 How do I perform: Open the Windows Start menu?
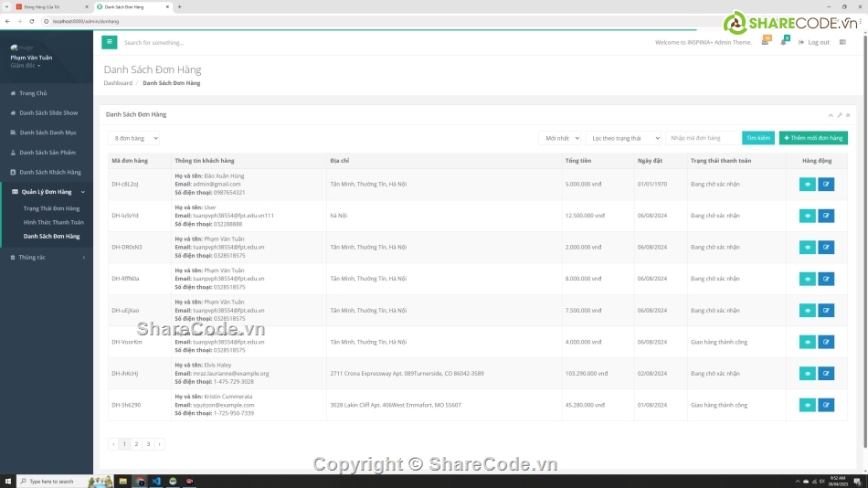pos(7,482)
